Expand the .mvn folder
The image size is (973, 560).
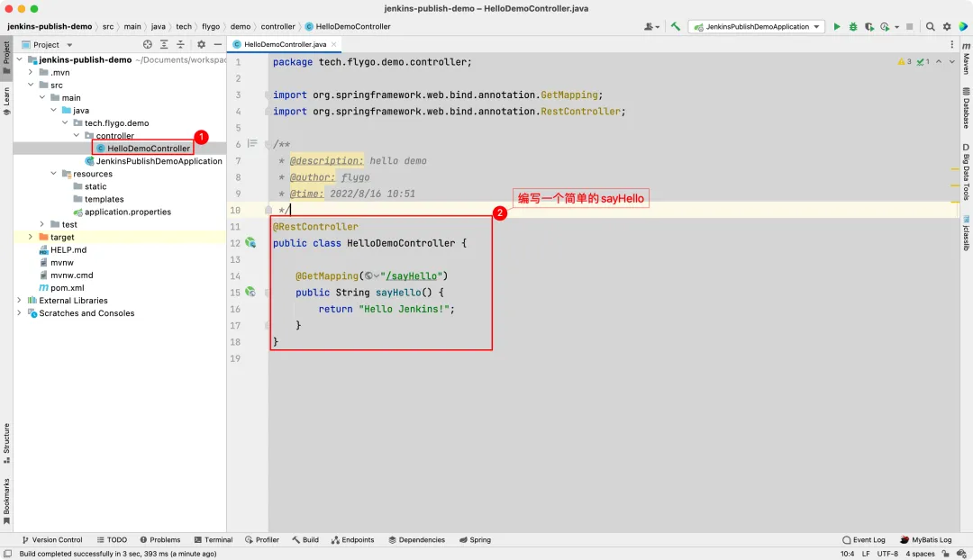pos(31,72)
